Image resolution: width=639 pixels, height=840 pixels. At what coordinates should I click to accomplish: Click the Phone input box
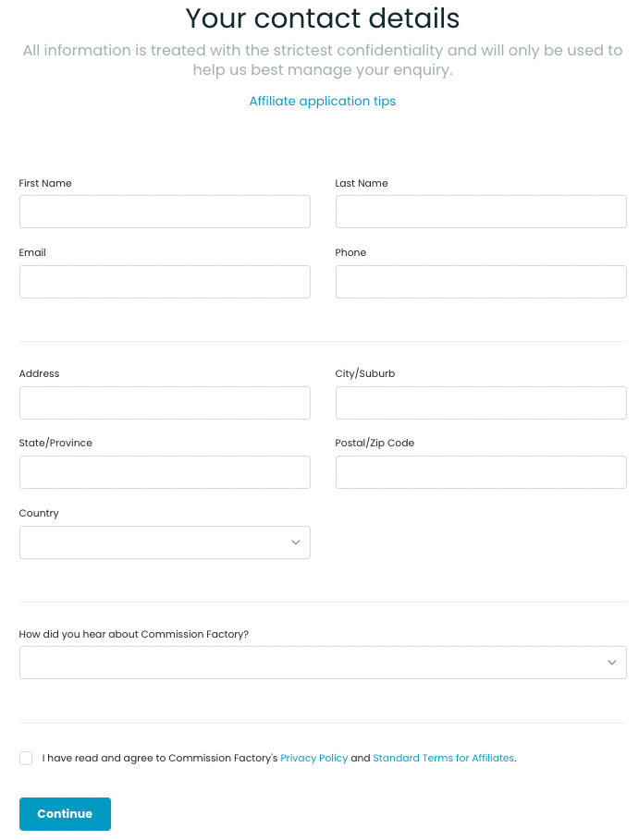[x=481, y=282]
